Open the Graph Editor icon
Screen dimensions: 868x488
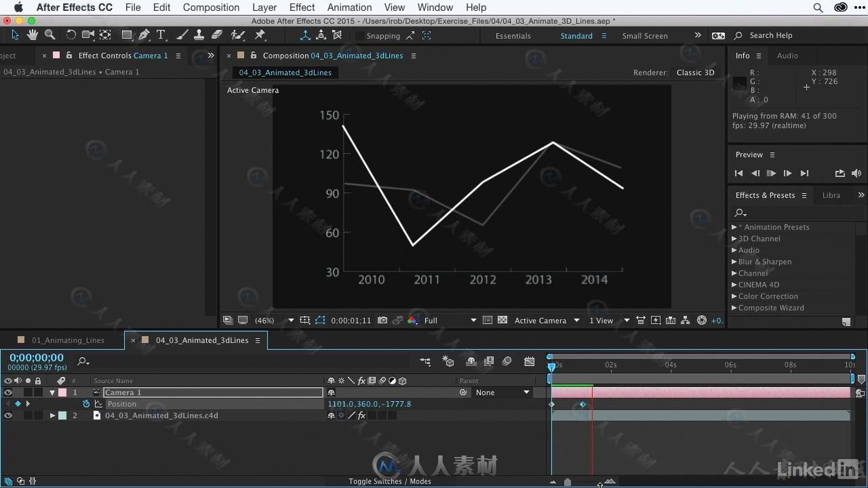point(530,362)
